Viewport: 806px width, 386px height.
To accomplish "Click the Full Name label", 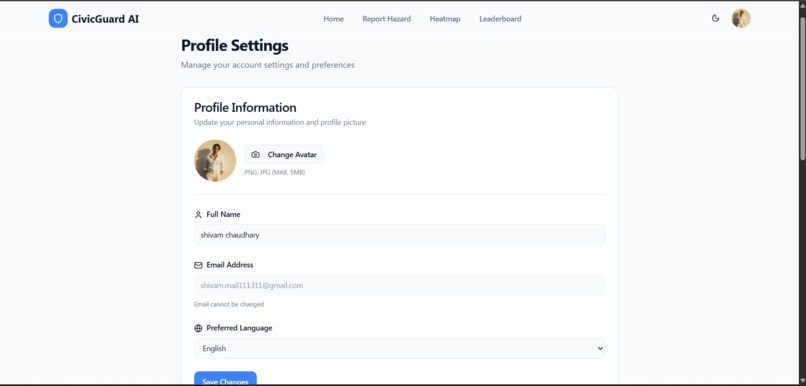I will 223,214.
